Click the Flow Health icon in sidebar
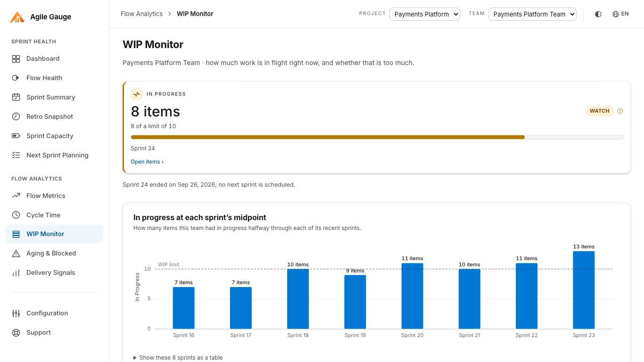644x362 pixels. [16, 78]
